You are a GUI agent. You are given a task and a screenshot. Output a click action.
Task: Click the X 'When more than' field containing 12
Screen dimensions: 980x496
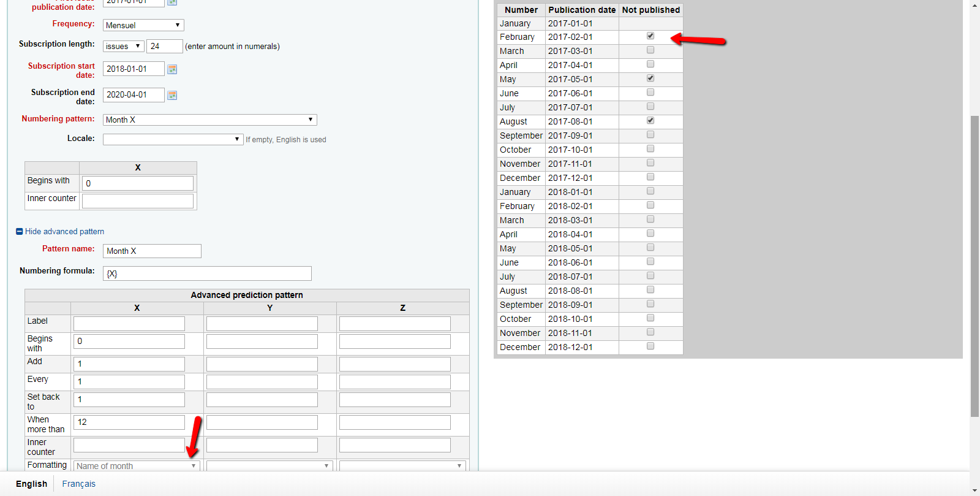pyautogui.click(x=129, y=422)
